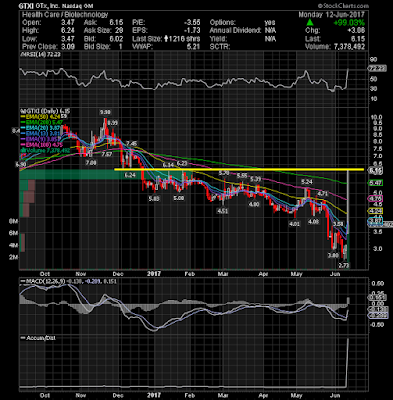Click the 6.15 last price axis tag
This screenshot has height=400, width=393.
[375, 170]
